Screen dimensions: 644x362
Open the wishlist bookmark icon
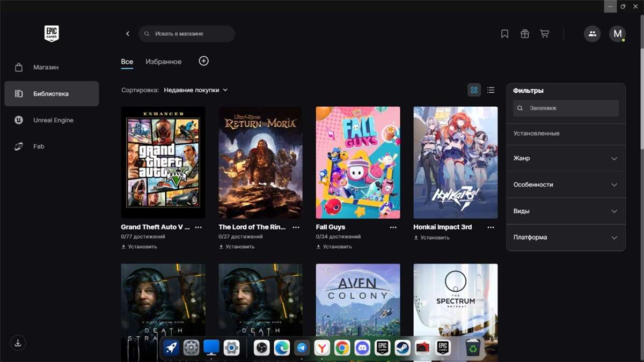504,34
